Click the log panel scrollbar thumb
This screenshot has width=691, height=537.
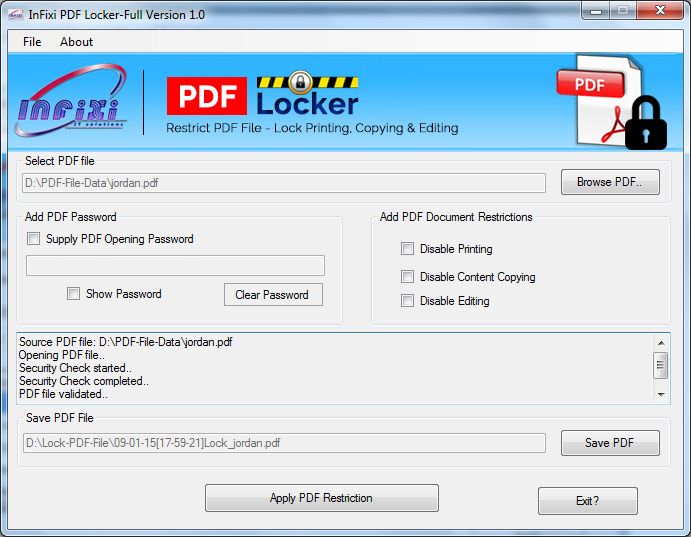pos(661,365)
